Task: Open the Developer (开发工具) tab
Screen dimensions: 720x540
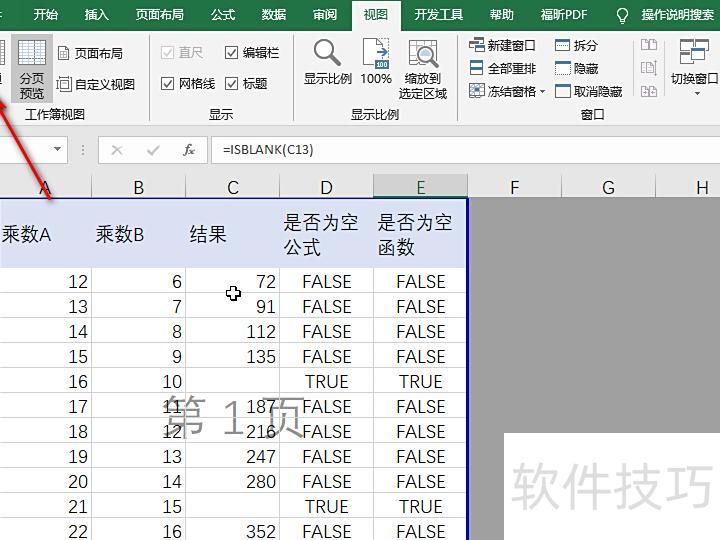Action: tap(439, 15)
